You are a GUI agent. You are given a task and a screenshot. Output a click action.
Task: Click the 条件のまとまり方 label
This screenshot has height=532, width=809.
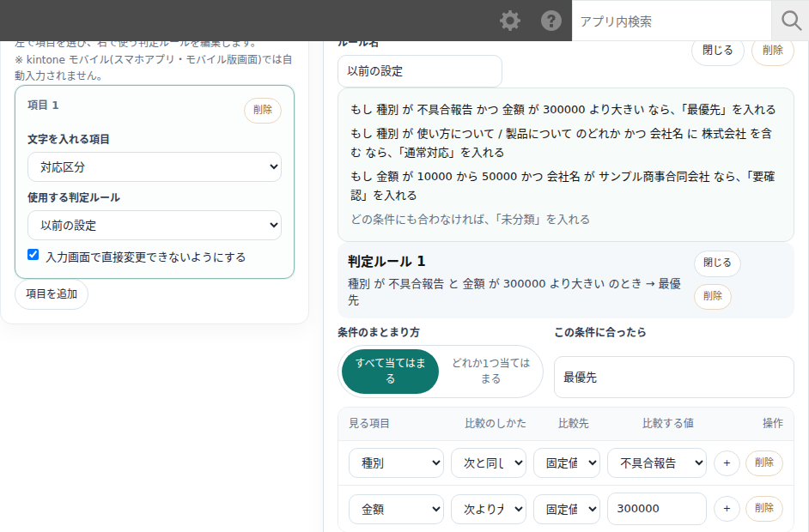pos(379,333)
